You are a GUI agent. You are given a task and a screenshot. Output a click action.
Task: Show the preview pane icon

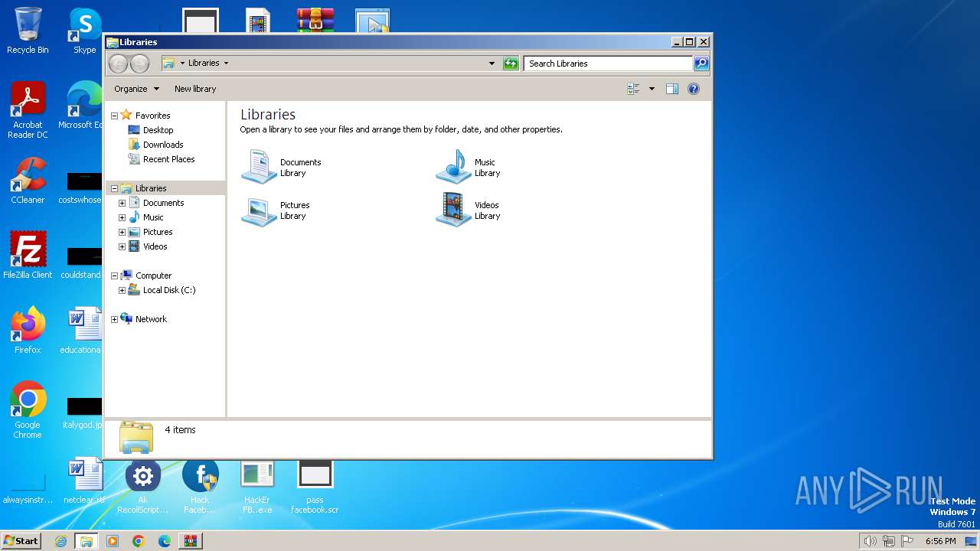coord(672,89)
